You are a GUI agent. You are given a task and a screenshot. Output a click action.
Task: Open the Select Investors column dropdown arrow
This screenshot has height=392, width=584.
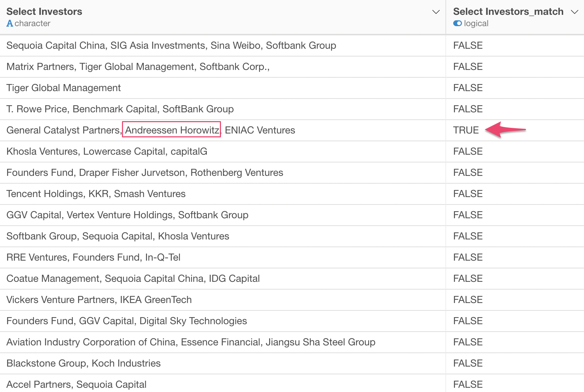click(x=436, y=12)
